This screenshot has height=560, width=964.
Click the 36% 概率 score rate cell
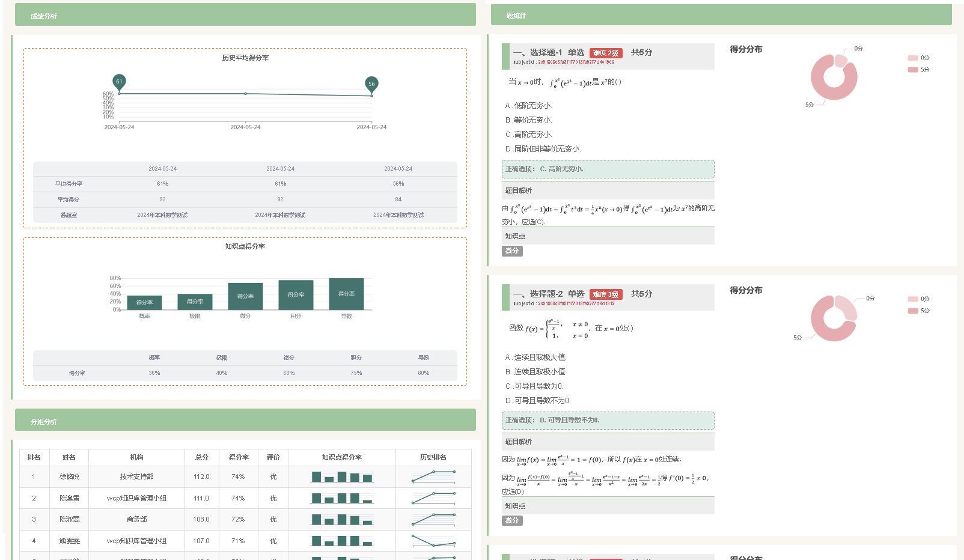pos(154,373)
